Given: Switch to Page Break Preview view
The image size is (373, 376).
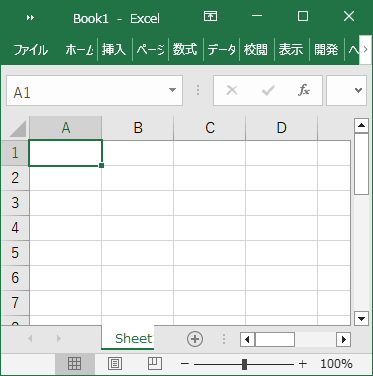Looking at the screenshot, I should [x=155, y=364].
